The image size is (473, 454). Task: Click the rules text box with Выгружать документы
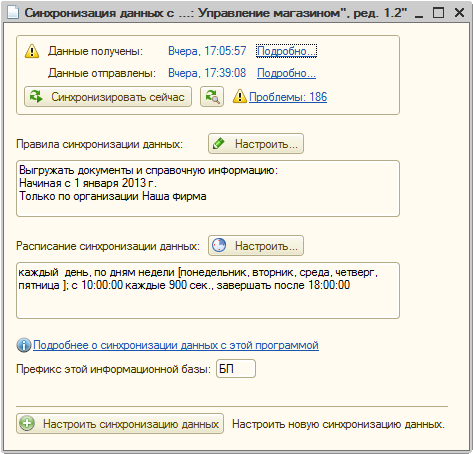[208, 189]
